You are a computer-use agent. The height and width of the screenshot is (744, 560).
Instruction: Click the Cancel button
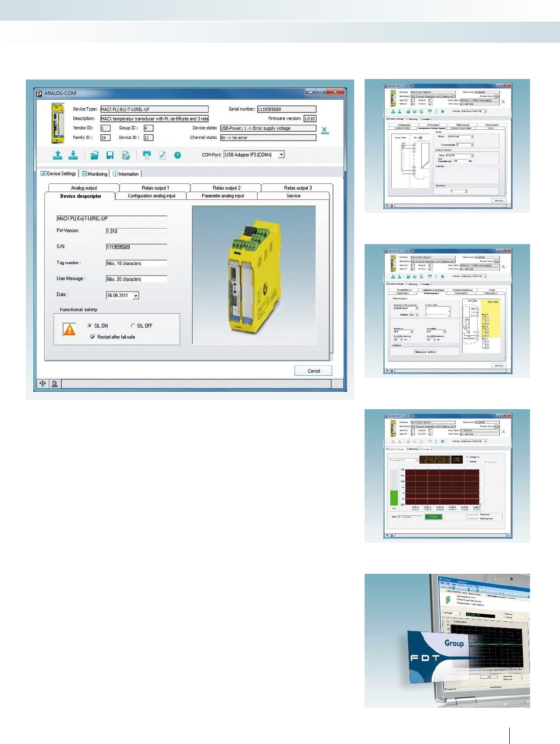coord(313,371)
